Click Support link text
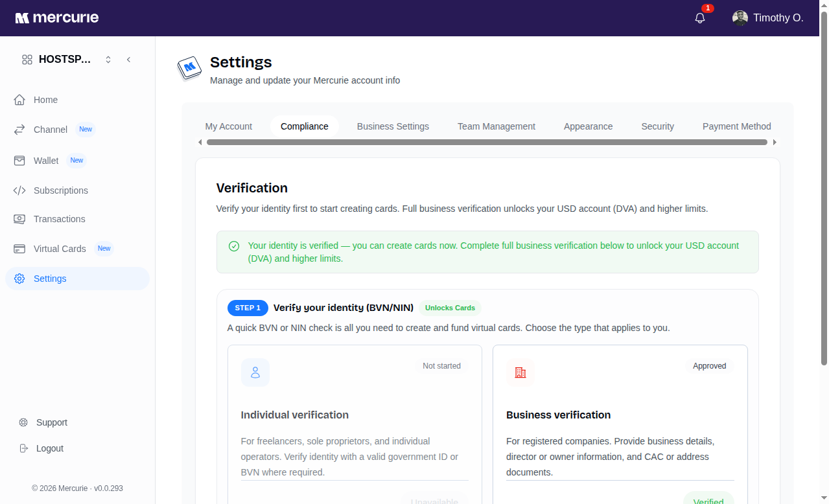 (x=52, y=422)
